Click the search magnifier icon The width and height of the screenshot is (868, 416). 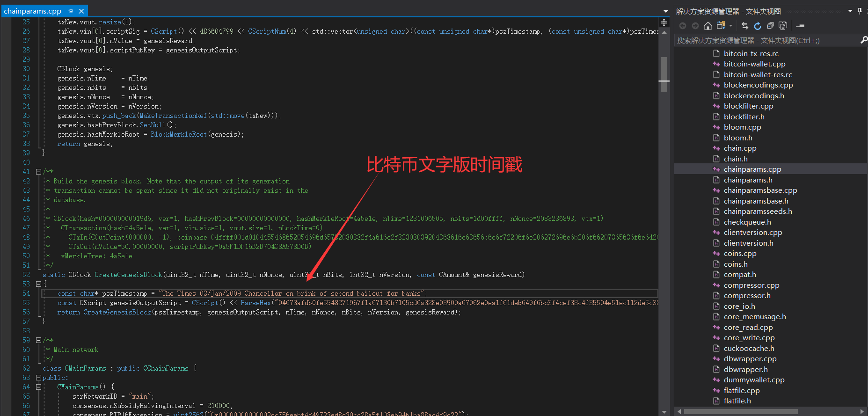coord(864,41)
